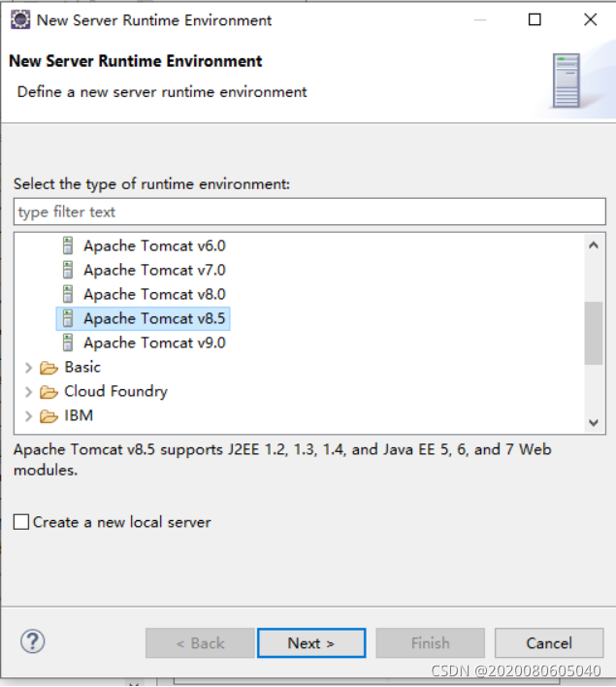
Task: Open help via the question mark icon
Action: (x=32, y=641)
